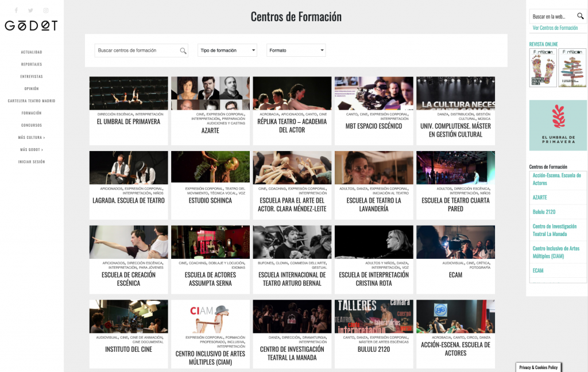The image size is (588, 372).
Task: Open the ECAM school thumbnail
Action: click(x=455, y=242)
